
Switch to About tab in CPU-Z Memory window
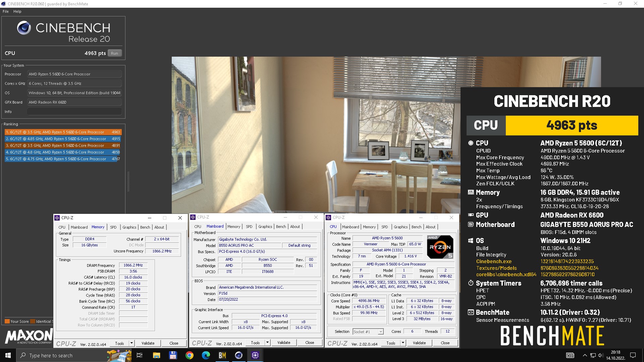pyautogui.click(x=159, y=227)
